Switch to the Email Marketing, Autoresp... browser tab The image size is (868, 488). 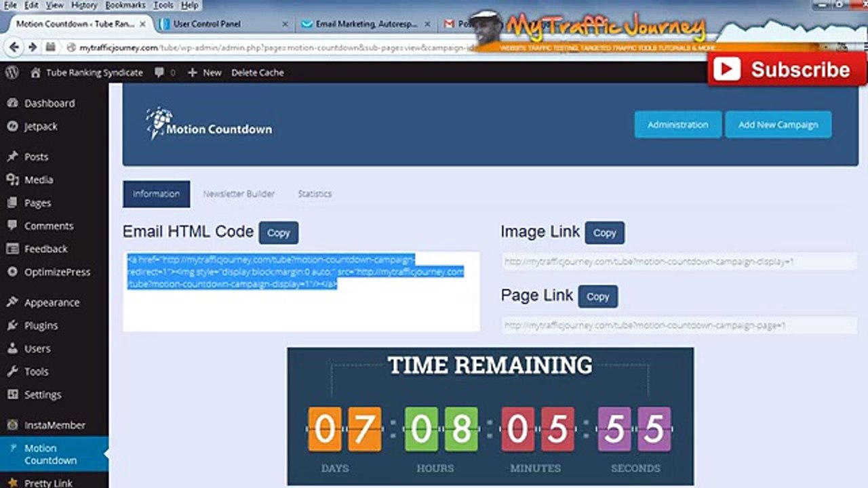coord(367,24)
